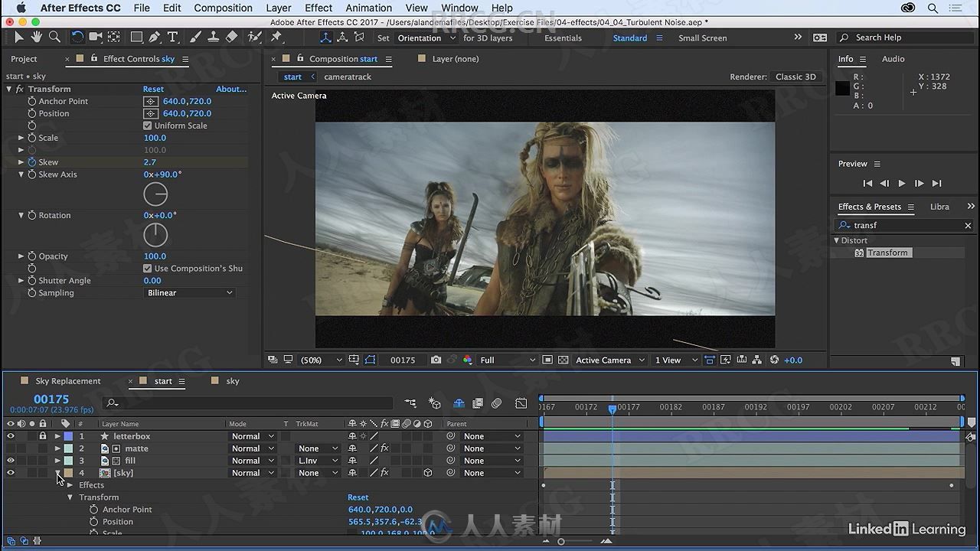Hide the sky layer with eye icon
Viewport: 980px width, 551px height.
tap(11, 473)
